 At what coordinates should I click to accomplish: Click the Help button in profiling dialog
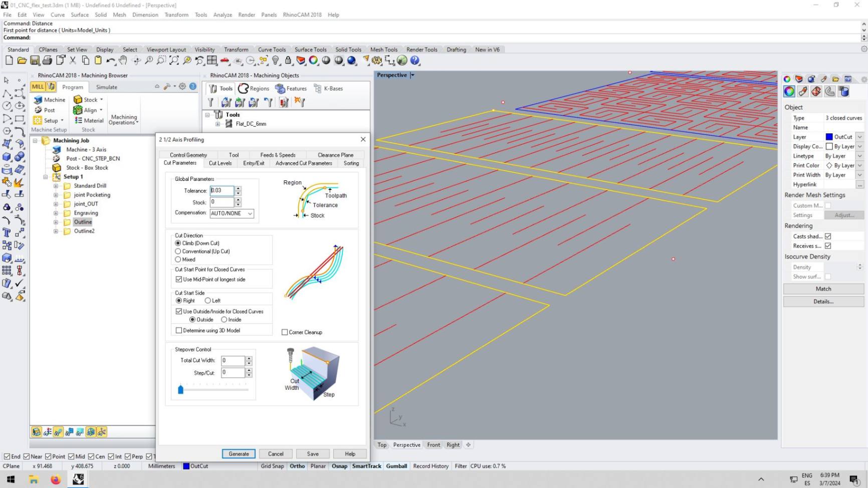tap(350, 454)
